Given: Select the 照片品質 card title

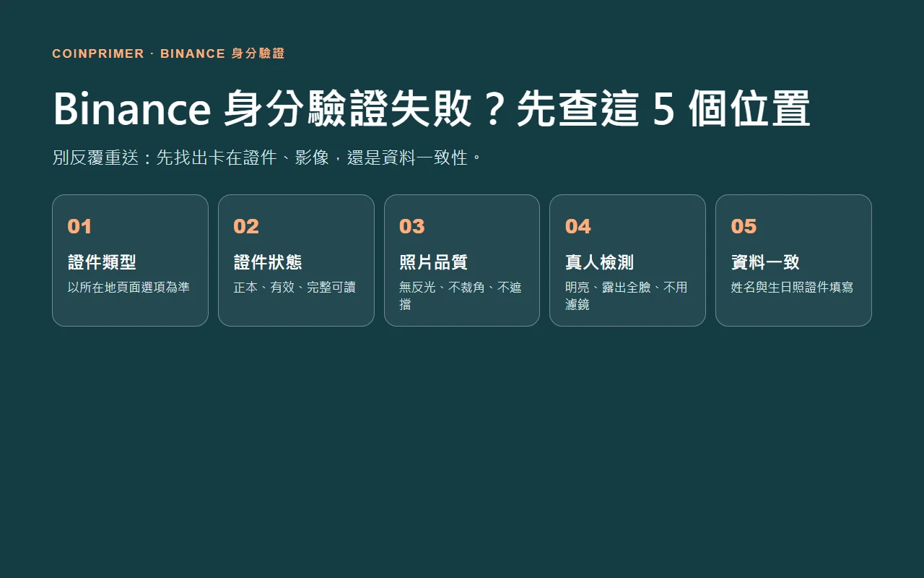Looking at the screenshot, I should [x=433, y=262].
